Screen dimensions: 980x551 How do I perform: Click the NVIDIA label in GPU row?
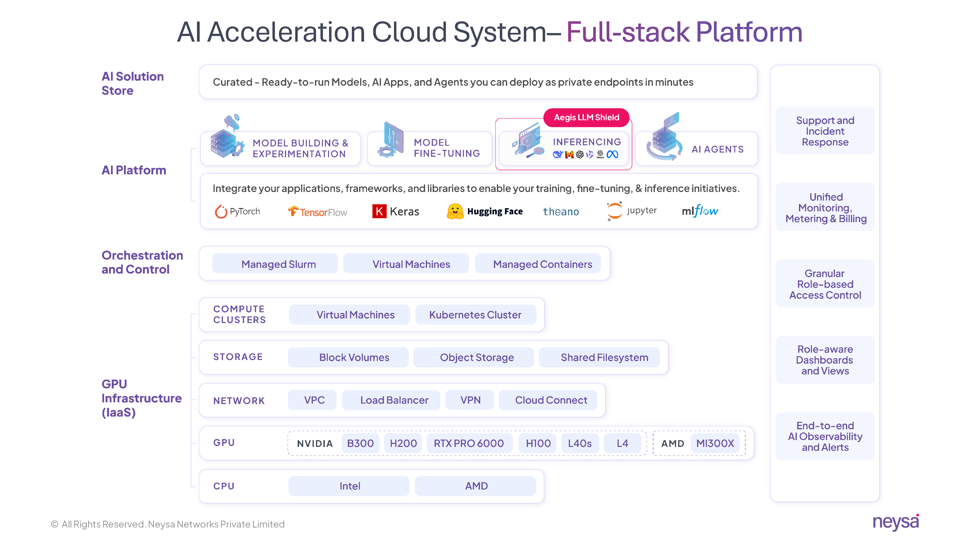point(315,443)
